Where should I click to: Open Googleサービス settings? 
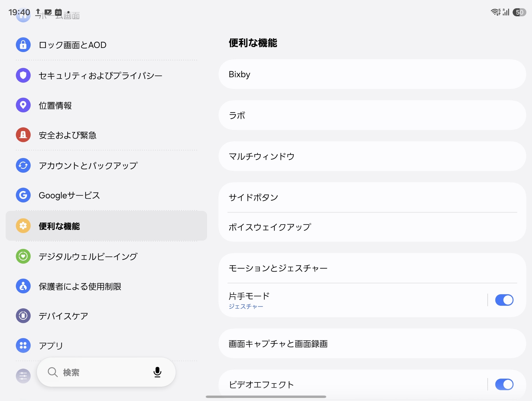point(106,195)
